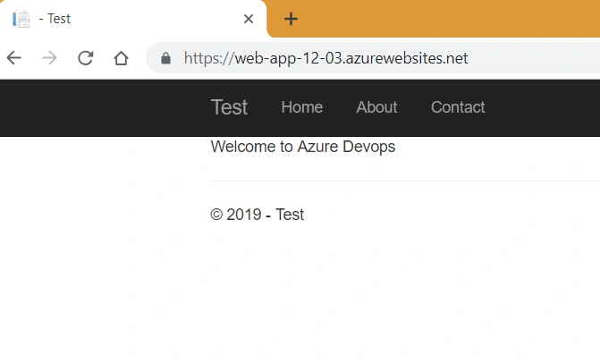Open the About navigation link
600x364 pixels.
tap(377, 107)
